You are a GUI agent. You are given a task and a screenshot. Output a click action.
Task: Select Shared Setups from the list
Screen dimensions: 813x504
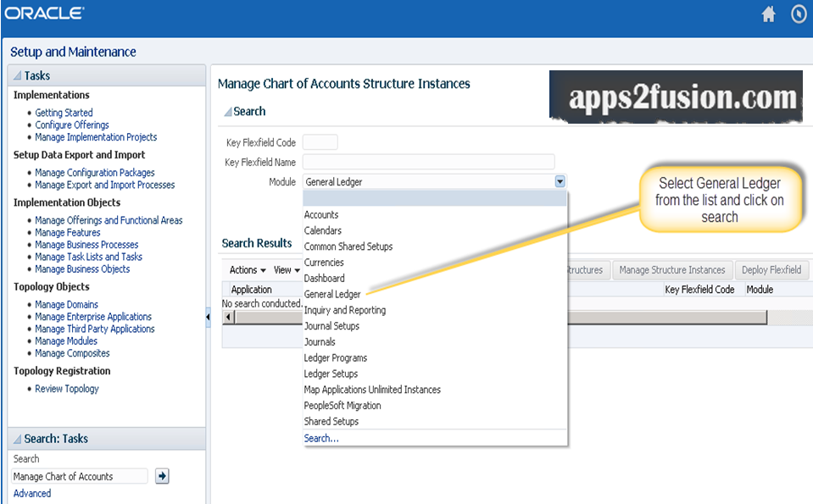click(x=331, y=421)
